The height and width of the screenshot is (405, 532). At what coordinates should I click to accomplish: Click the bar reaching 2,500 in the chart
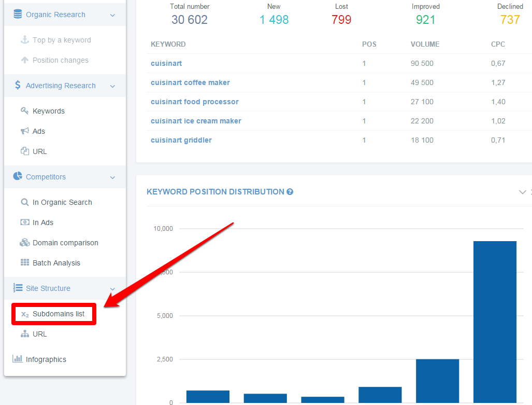tap(437, 381)
